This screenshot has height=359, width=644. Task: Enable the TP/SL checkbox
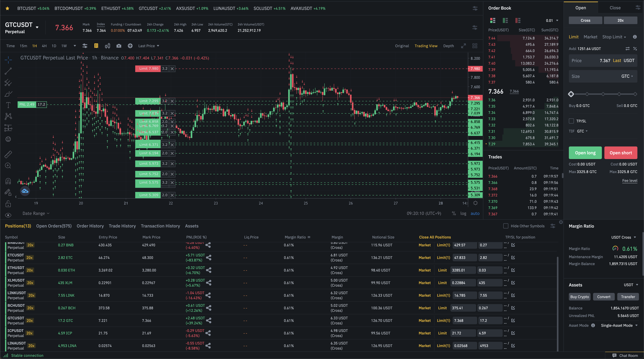571,121
